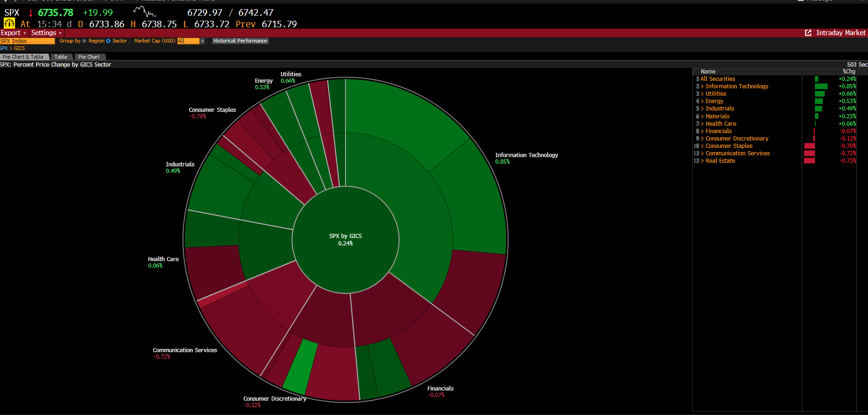Click the red down-arrow next to SPX
The width and height of the screenshot is (868, 415).
30,13
